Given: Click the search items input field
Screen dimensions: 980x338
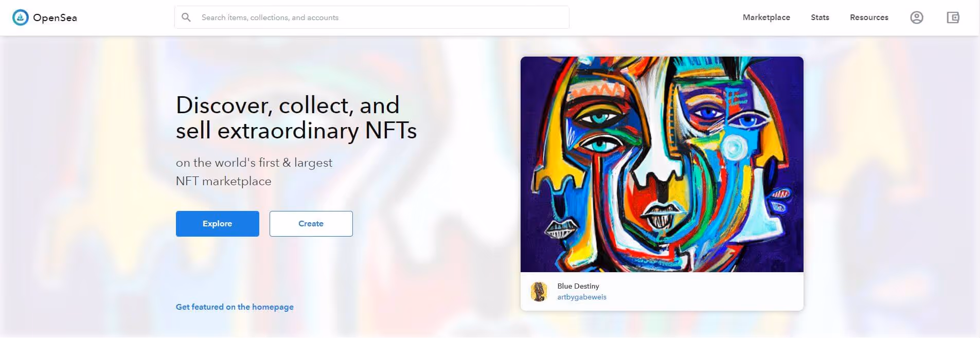Looking at the screenshot, I should [371, 17].
